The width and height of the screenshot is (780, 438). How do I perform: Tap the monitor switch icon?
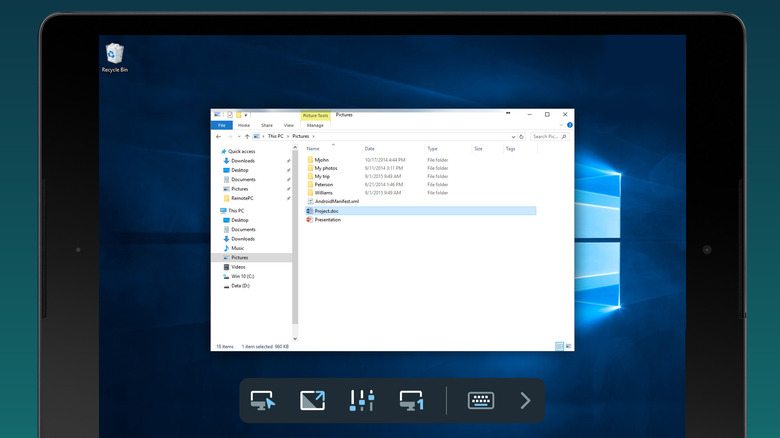pyautogui.click(x=411, y=401)
